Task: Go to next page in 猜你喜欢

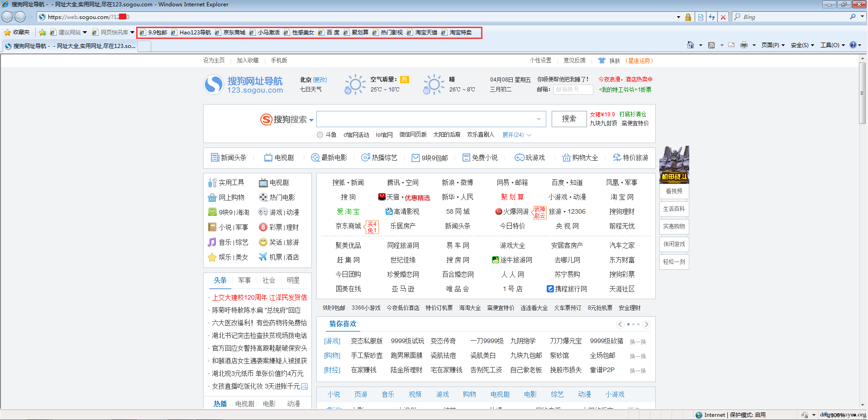Action: pyautogui.click(x=646, y=324)
